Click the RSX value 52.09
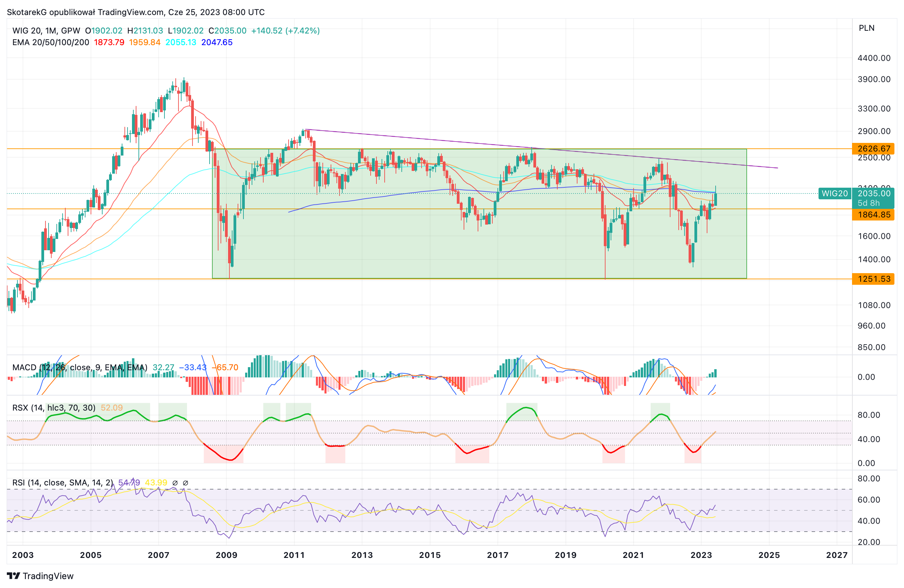 pyautogui.click(x=112, y=407)
